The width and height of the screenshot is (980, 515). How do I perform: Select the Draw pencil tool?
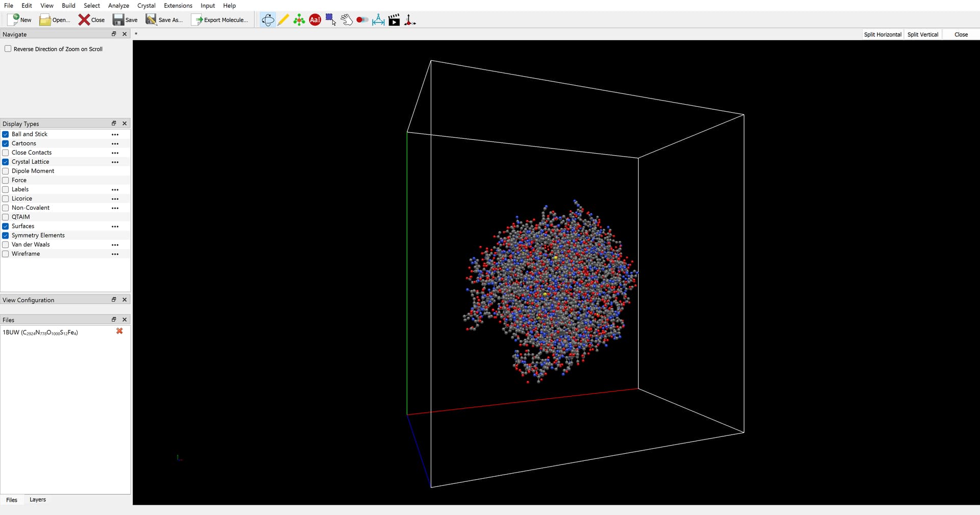pyautogui.click(x=283, y=20)
